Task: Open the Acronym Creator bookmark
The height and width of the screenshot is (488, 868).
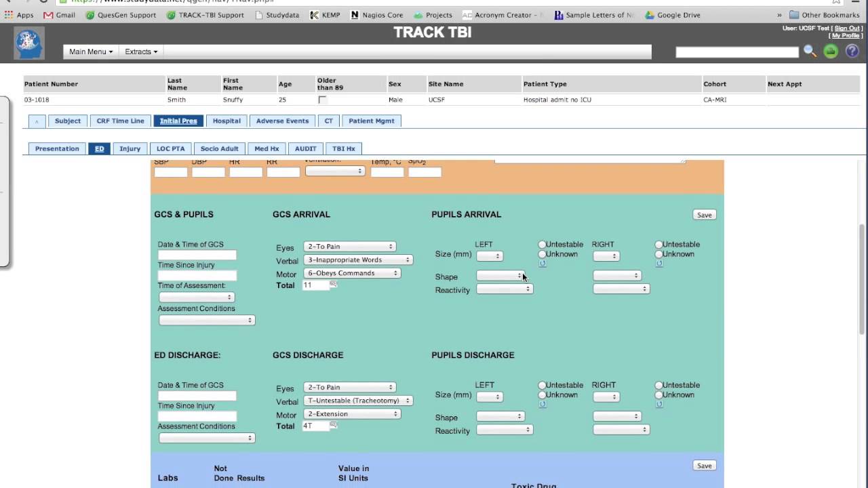Action: point(503,15)
